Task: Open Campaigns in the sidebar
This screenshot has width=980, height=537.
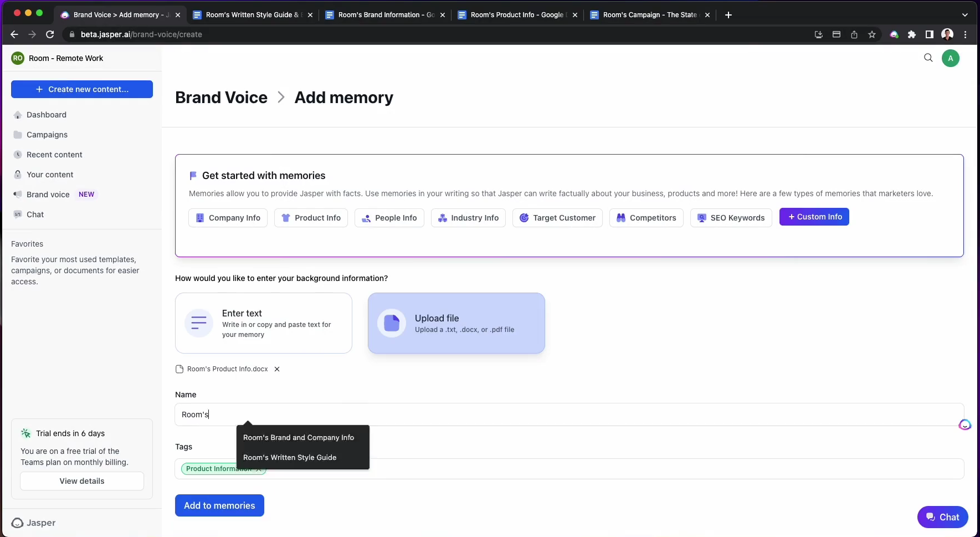Action: [x=47, y=135]
